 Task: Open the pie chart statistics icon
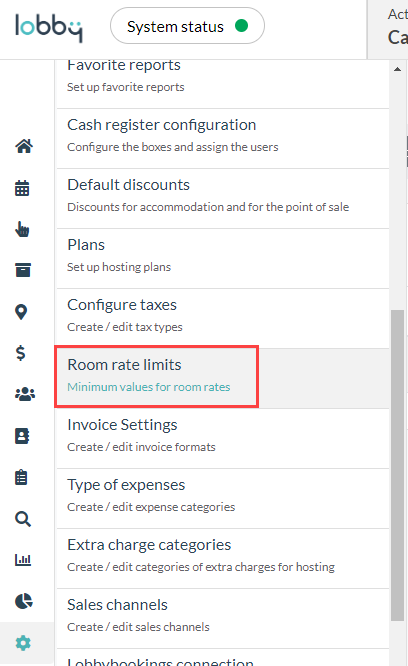(24, 601)
